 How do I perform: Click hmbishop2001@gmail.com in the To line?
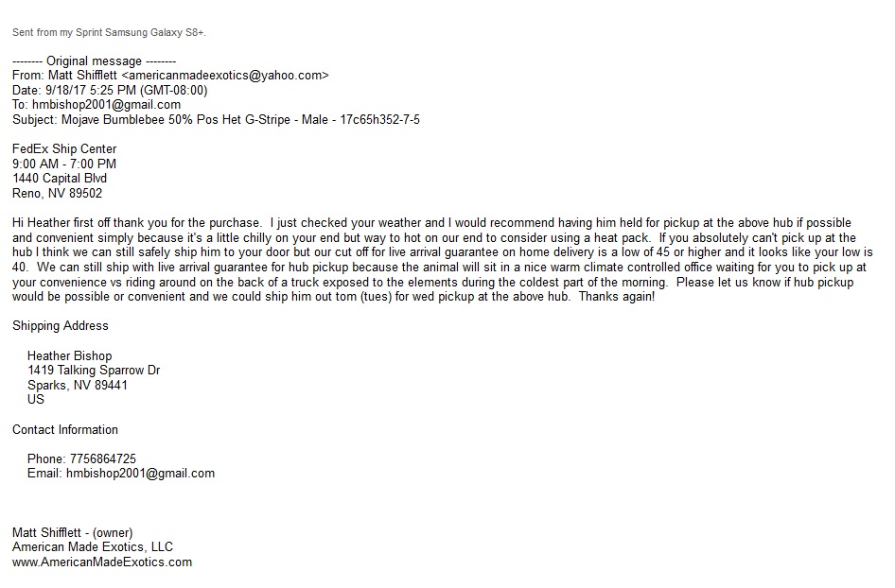point(106,104)
